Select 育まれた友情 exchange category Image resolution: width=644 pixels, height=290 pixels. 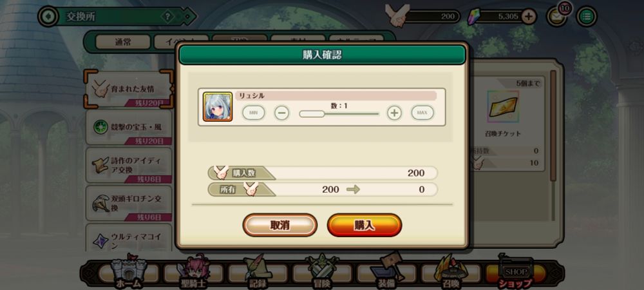point(129,89)
